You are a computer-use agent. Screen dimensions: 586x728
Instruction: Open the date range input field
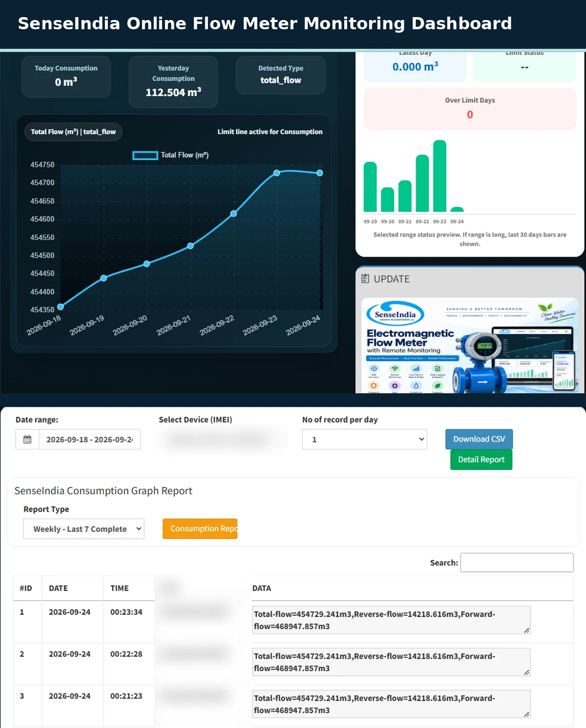pyautogui.click(x=89, y=439)
